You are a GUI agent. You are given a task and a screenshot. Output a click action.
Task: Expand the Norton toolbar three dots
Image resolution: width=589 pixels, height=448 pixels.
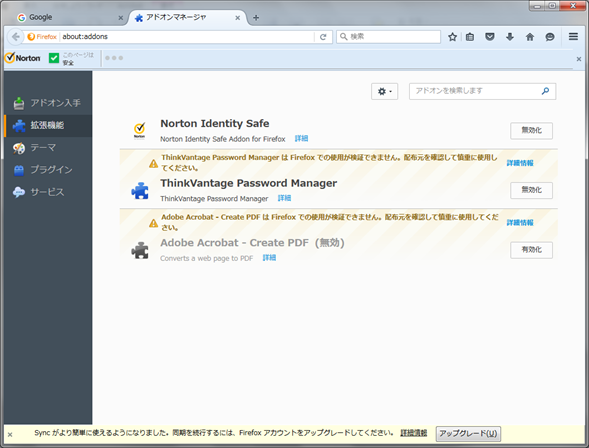point(114,58)
